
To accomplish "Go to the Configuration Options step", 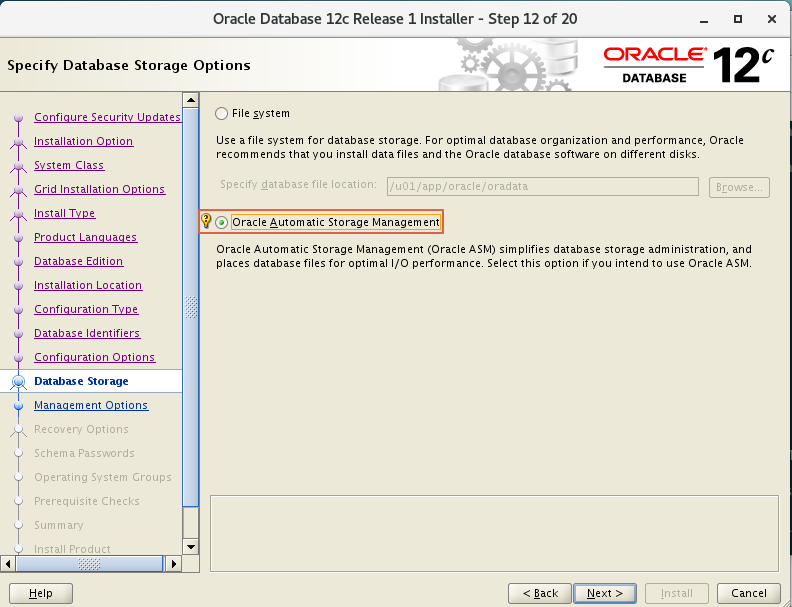I will point(94,357).
